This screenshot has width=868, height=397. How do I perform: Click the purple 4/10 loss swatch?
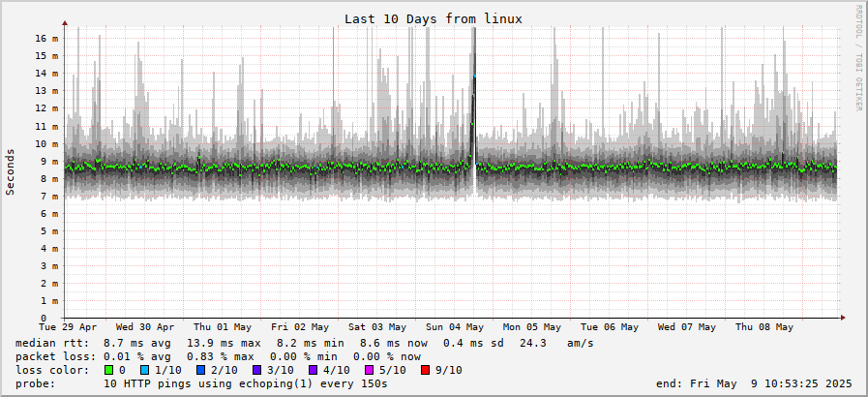(x=313, y=370)
